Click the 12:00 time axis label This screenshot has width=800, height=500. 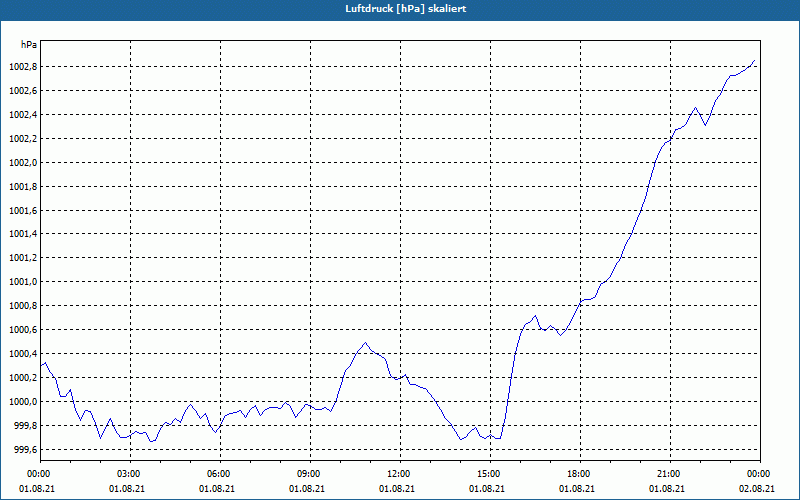pyautogui.click(x=400, y=474)
